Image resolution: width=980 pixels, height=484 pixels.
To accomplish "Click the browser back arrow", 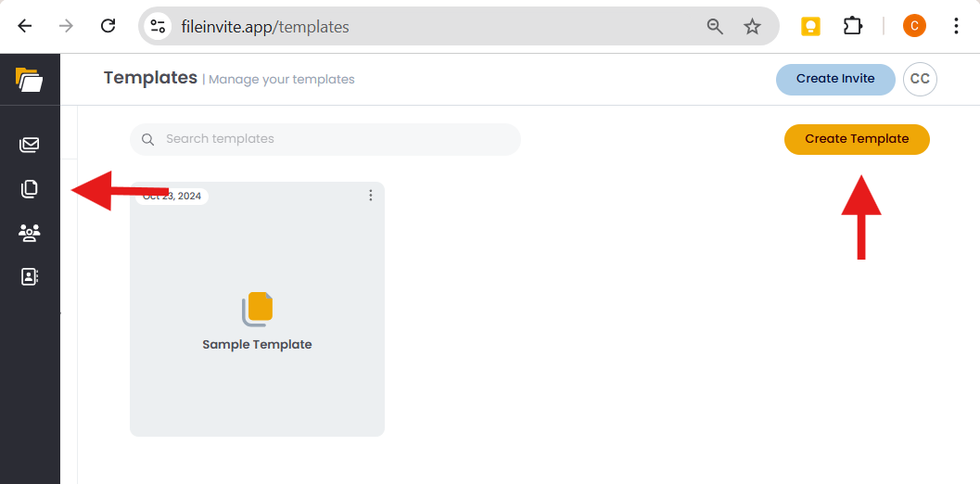I will pyautogui.click(x=25, y=26).
